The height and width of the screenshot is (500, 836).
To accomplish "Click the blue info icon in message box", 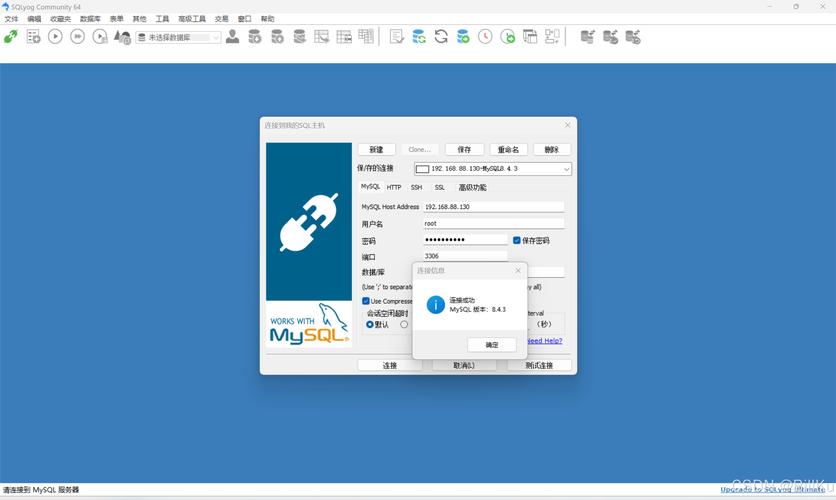I will [x=435, y=305].
